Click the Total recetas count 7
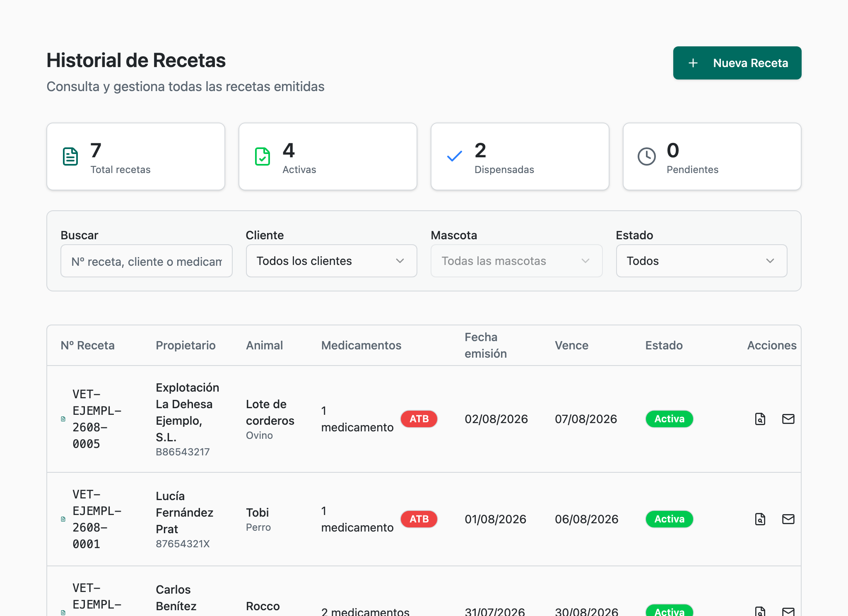848x616 pixels. 96,150
